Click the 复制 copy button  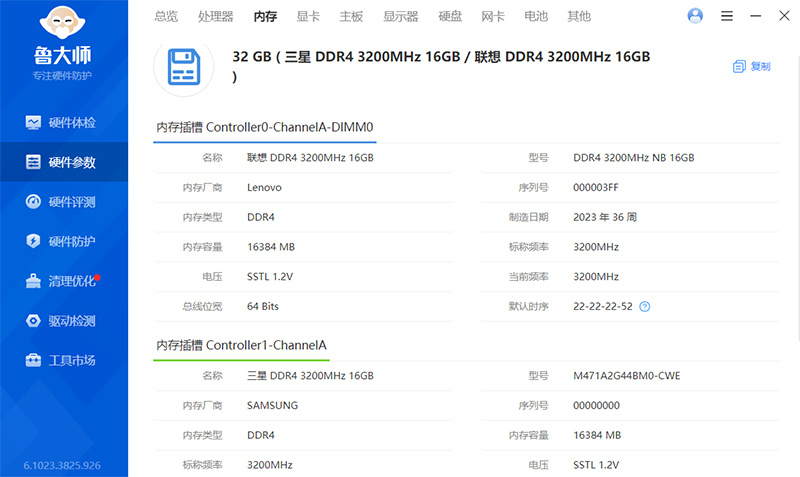click(752, 66)
